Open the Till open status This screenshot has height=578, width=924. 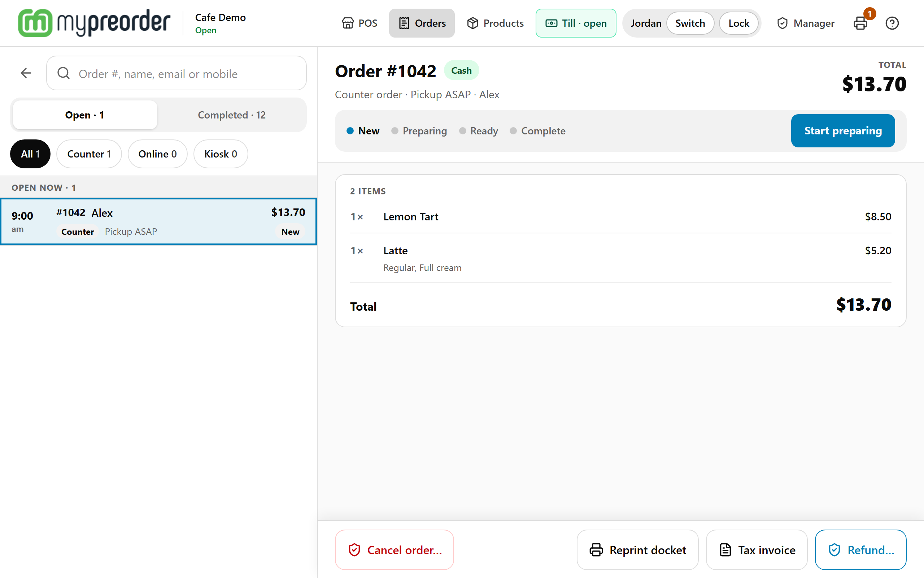pyautogui.click(x=576, y=23)
